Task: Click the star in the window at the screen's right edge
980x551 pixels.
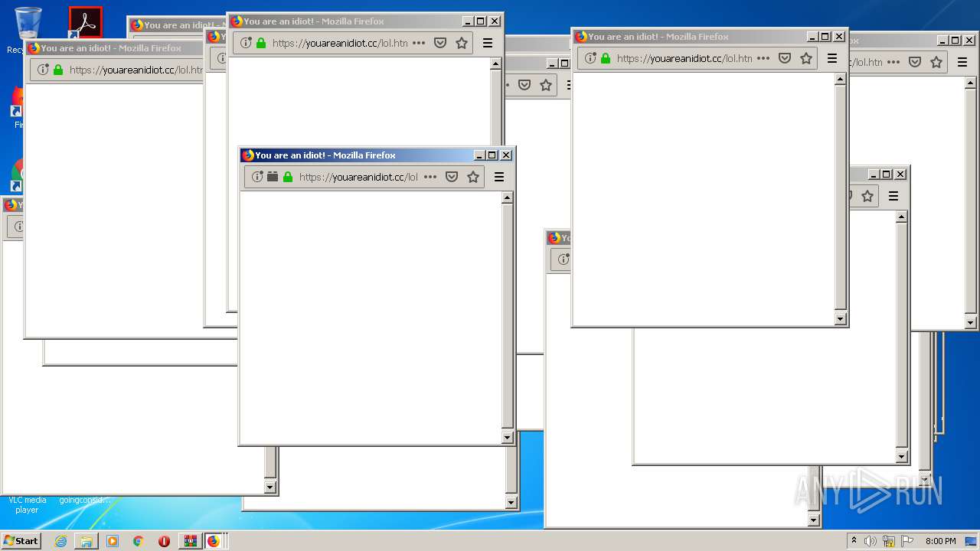Action: (x=936, y=62)
